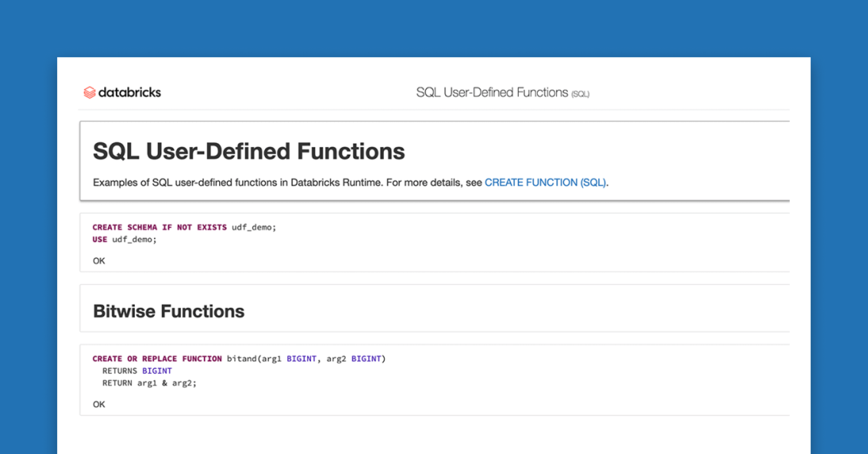
Task: Click the arg2 BIGINT parameter in the function definition
Action: tap(354, 359)
